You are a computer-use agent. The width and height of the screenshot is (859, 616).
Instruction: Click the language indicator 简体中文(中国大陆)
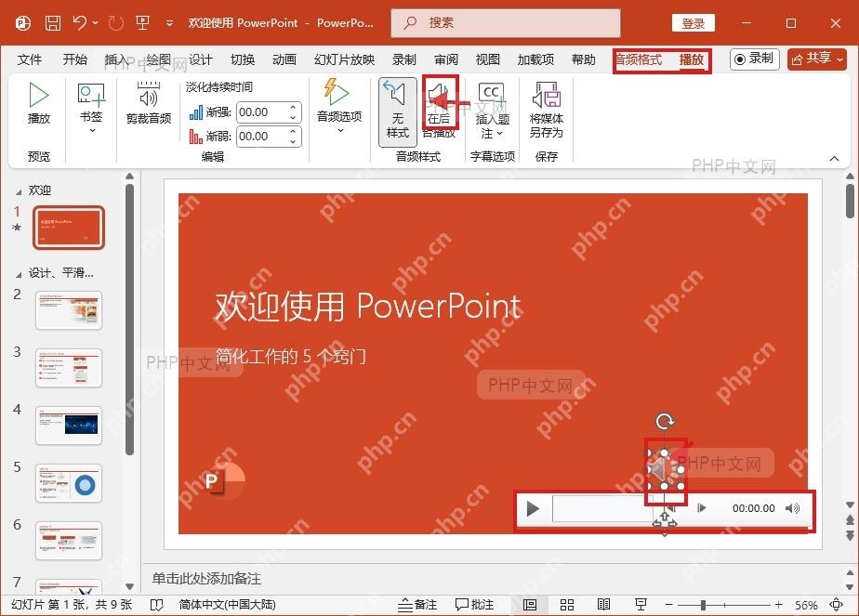[227, 605]
